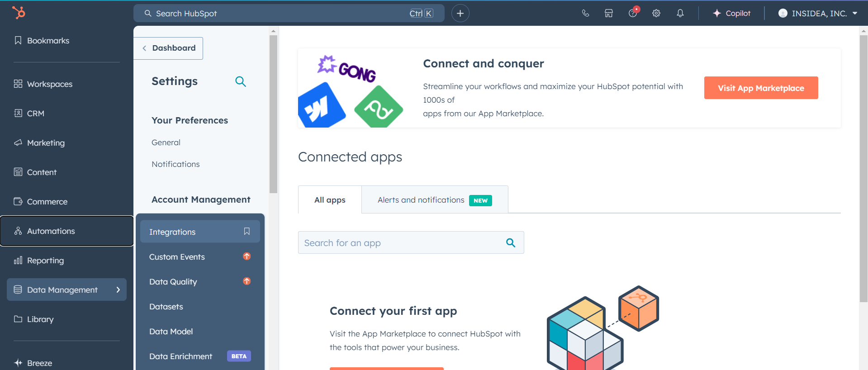Image resolution: width=868 pixels, height=370 pixels.
Task: Click the settings sidebar scrollbar
Action: tap(273, 113)
